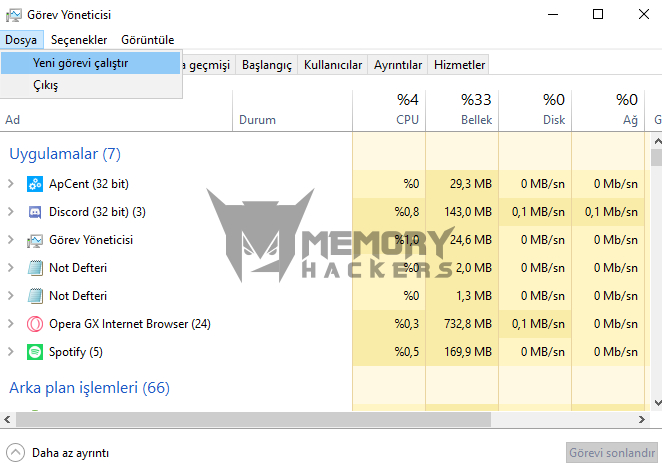Switch to the Başlangıç tab
662x470 pixels.
point(266,65)
